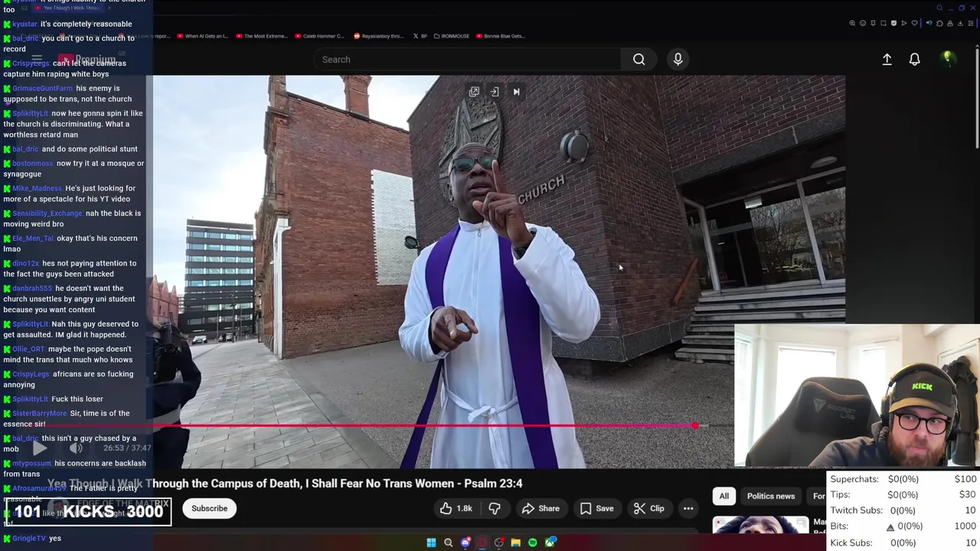Click the YouTube search magnifier button

[x=639, y=59]
